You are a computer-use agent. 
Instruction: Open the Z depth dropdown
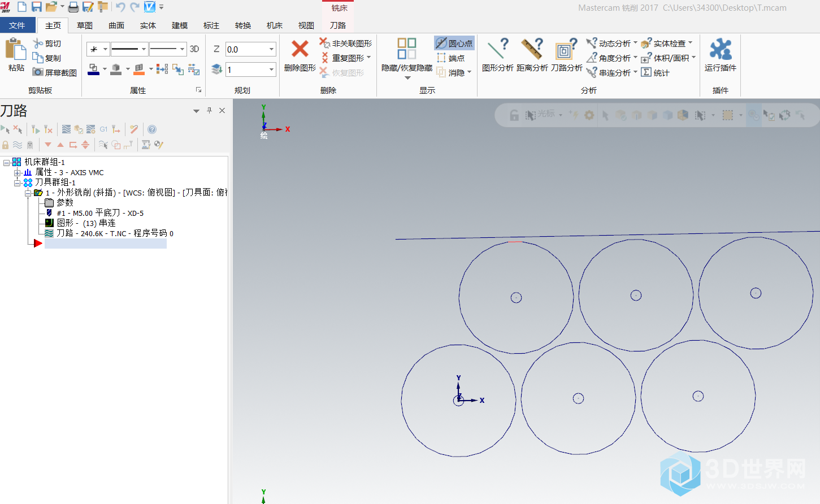pos(272,49)
